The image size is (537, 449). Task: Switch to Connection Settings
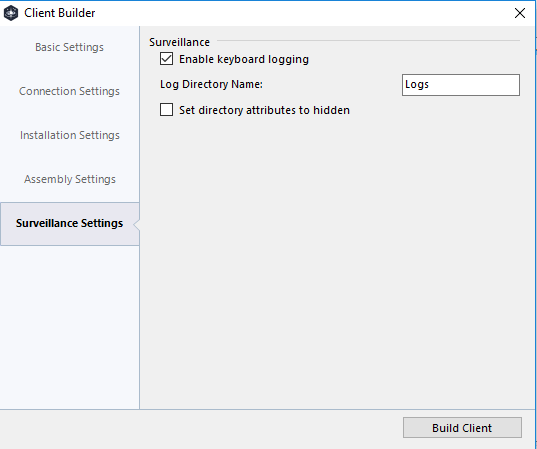pos(69,91)
